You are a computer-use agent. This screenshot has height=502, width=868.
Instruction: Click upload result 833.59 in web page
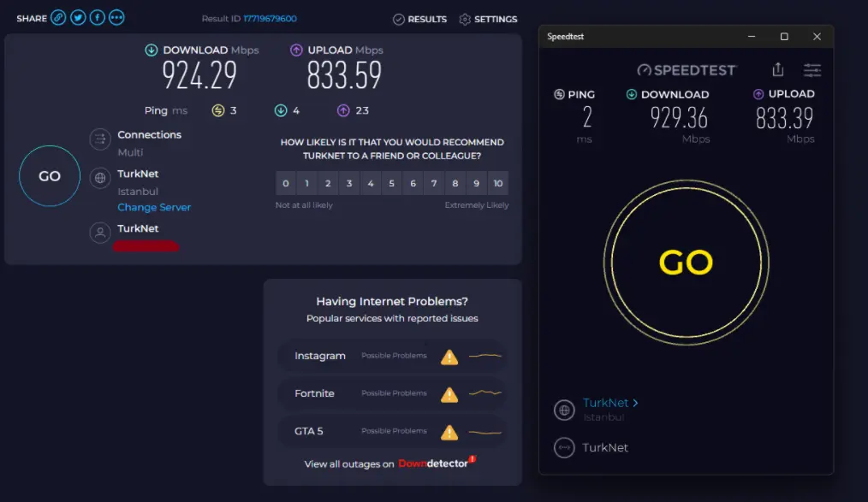click(x=344, y=76)
